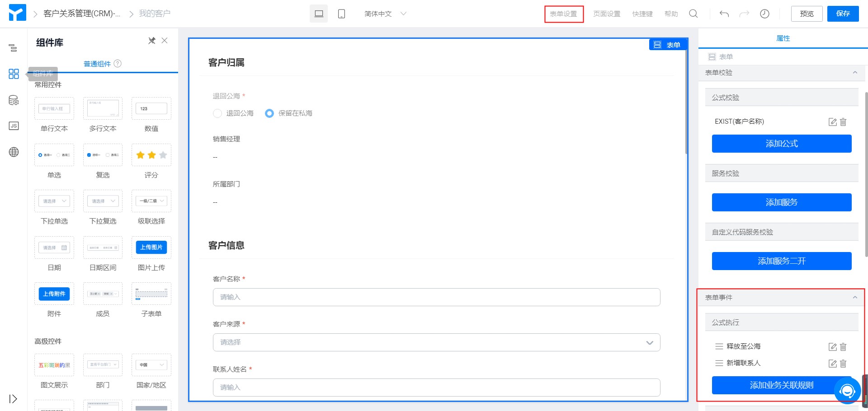Screen dimensions: 868x411
Task: Switch to the 普通组件 tab
Action: [x=97, y=64]
